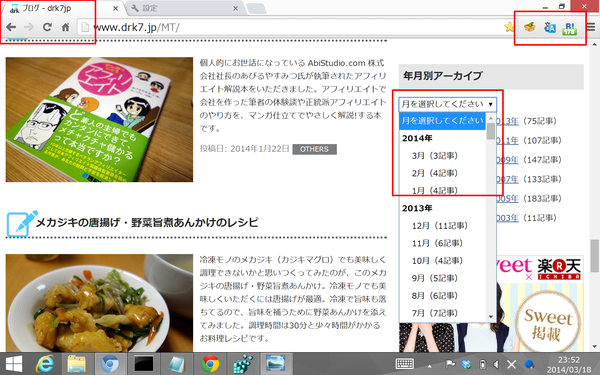Open the 2013年 archive link with 75記事
Screen dimensions: 600x375
(507, 121)
